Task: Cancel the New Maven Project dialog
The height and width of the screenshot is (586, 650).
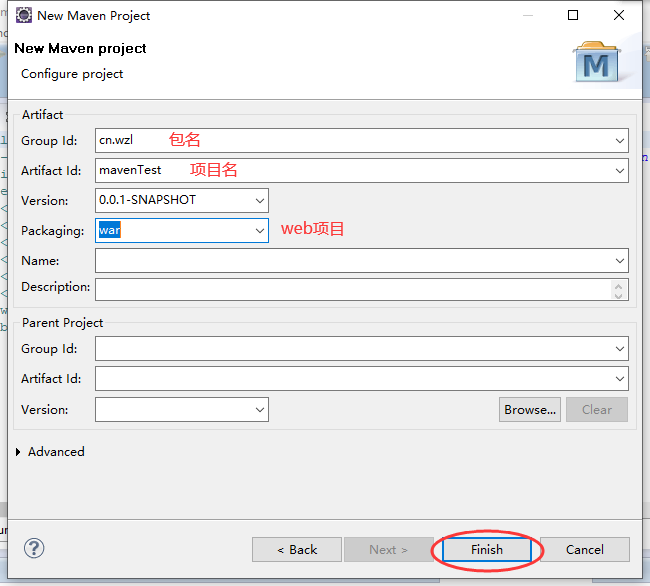Action: tap(585, 550)
